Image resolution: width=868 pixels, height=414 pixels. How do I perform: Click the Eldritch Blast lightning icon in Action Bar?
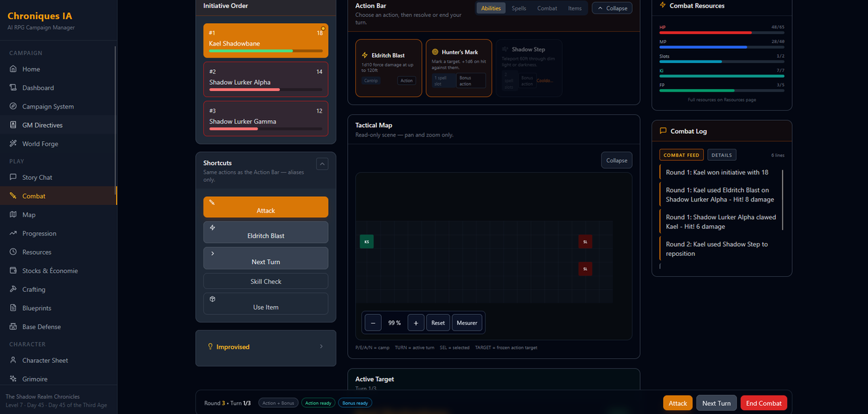366,55
